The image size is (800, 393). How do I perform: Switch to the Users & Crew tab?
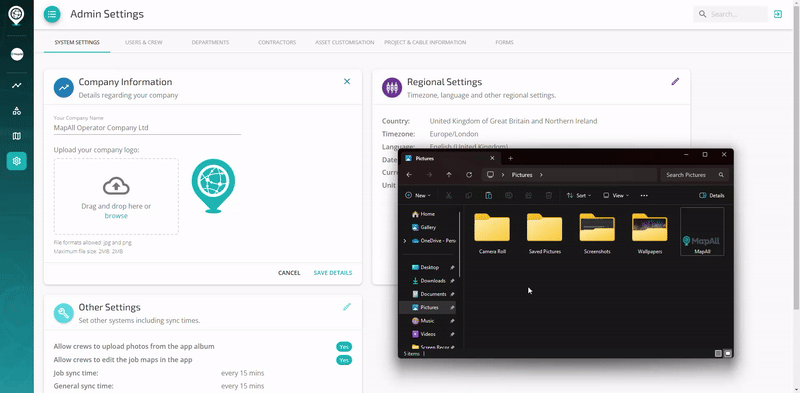pyautogui.click(x=143, y=42)
